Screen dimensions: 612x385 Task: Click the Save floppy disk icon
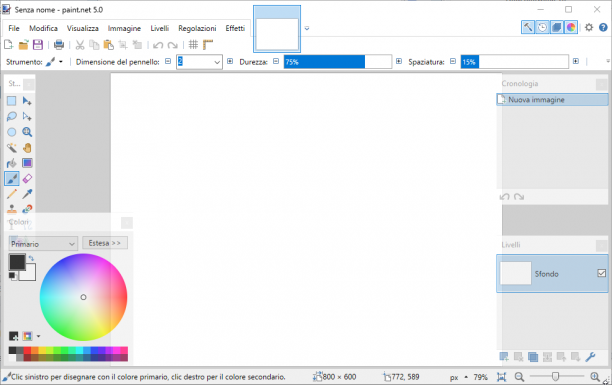coord(37,45)
